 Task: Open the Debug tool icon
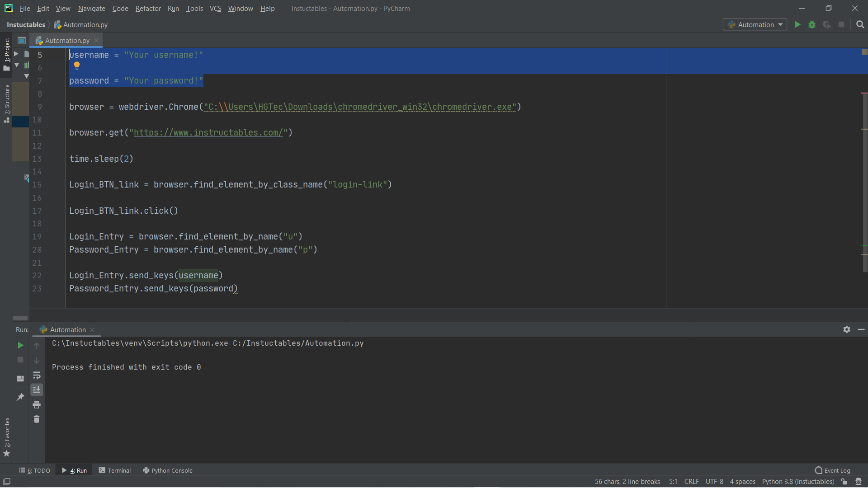[812, 24]
